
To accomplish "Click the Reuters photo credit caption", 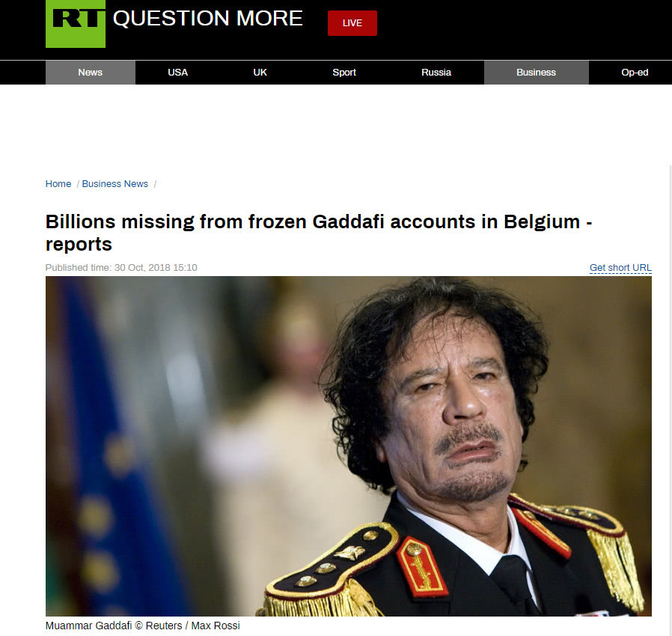I will click(143, 626).
